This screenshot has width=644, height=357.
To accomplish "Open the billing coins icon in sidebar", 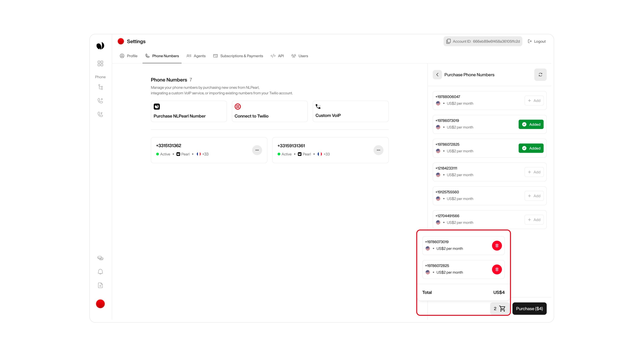I will pos(100,258).
